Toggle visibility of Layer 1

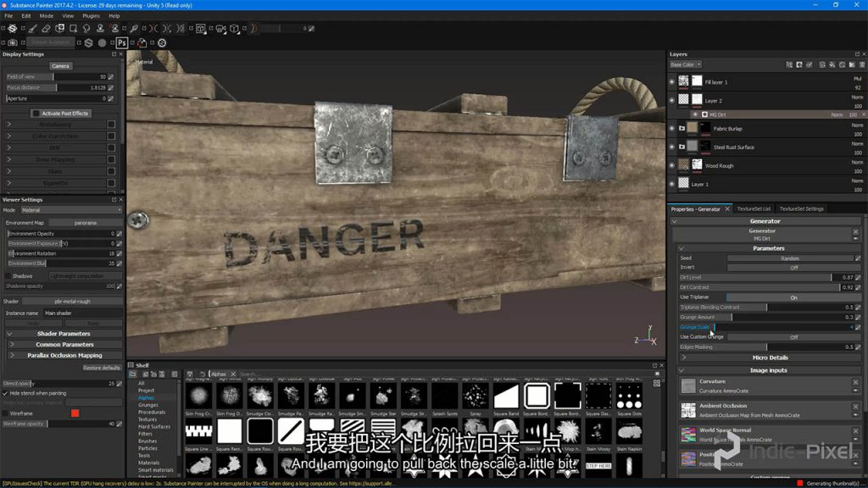click(x=672, y=184)
